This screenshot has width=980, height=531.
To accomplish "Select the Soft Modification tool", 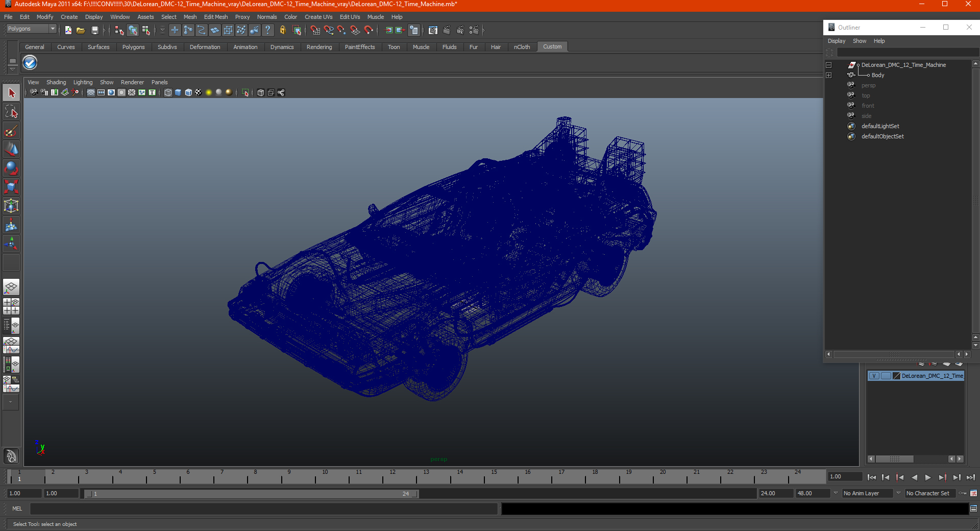I will pos(11,225).
